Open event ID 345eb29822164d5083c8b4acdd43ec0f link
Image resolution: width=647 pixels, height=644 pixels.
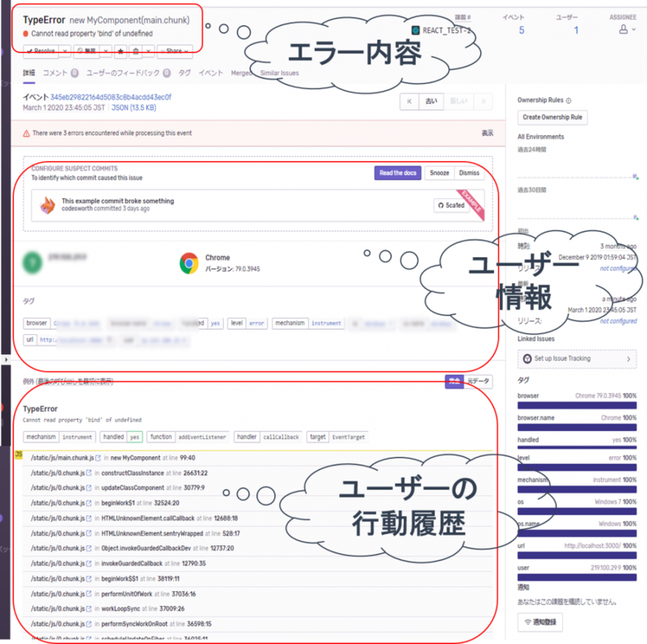click(111, 97)
